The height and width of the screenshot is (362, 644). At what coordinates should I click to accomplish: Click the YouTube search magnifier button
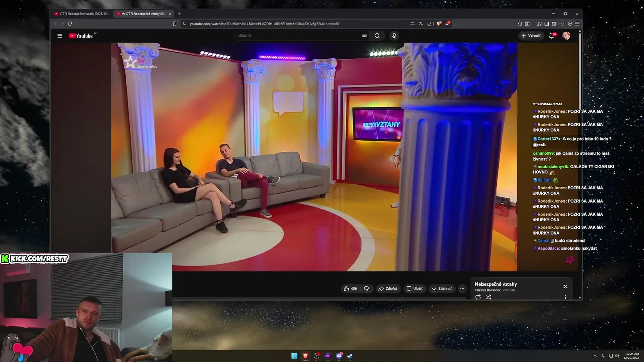377,36
